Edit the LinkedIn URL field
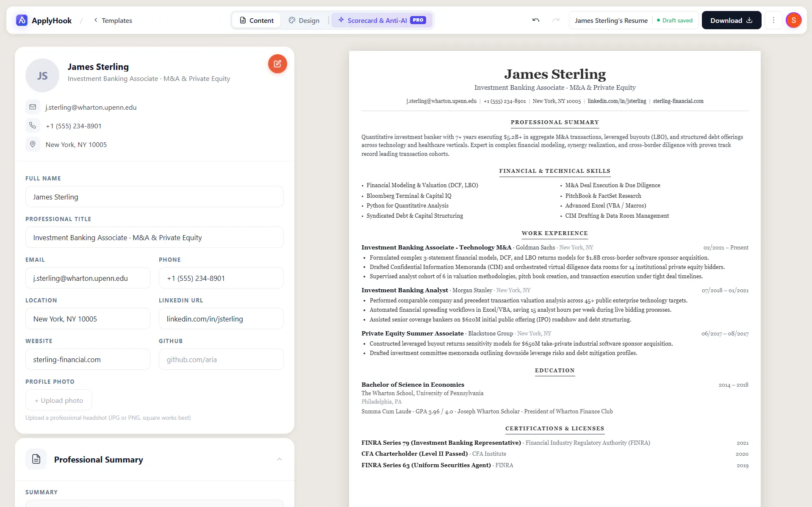The image size is (812, 507). point(221,319)
